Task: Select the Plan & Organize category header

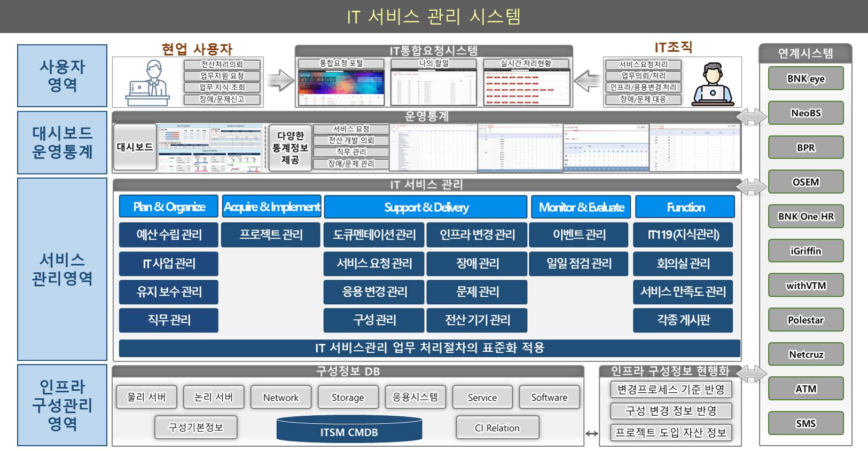Action: point(169,207)
